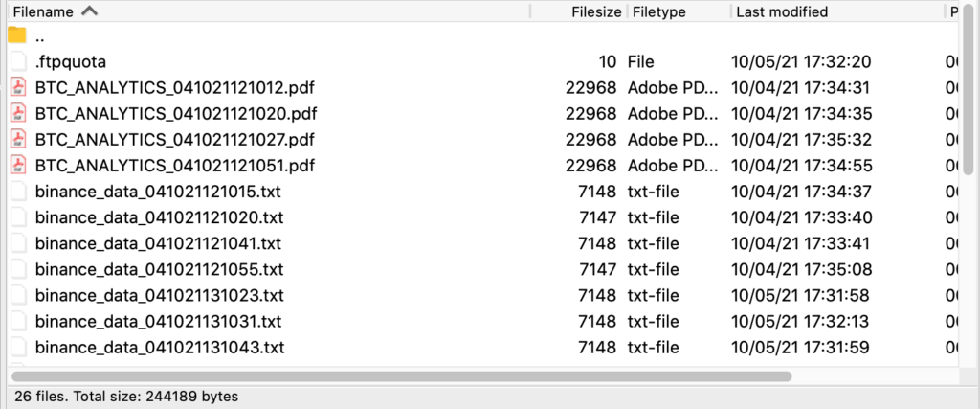Sort list by Filesize column header

(596, 11)
